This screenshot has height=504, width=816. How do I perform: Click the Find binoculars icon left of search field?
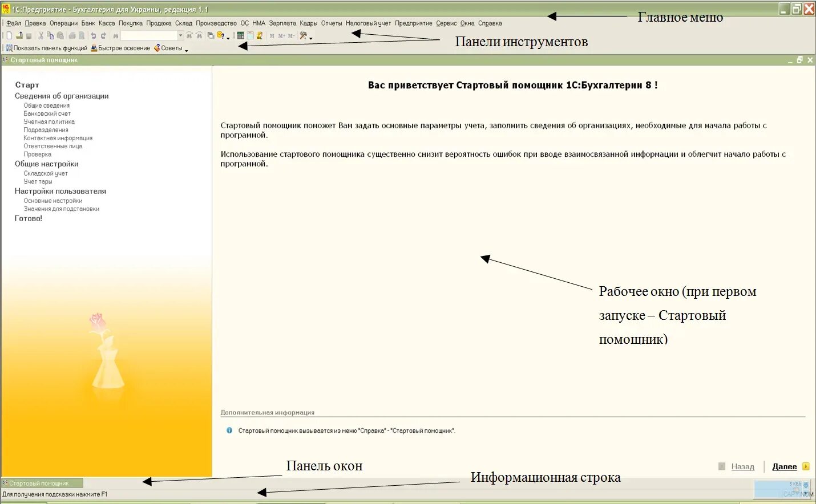pos(116,36)
